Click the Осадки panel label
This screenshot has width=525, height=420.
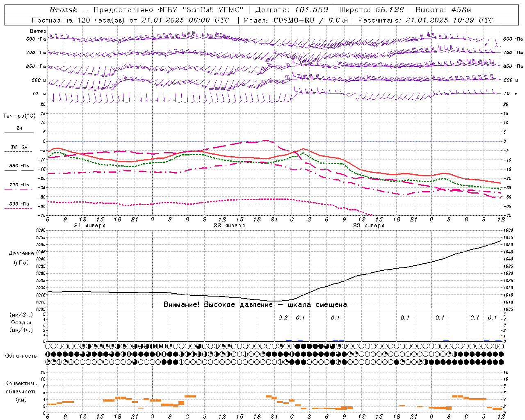pos(21,323)
